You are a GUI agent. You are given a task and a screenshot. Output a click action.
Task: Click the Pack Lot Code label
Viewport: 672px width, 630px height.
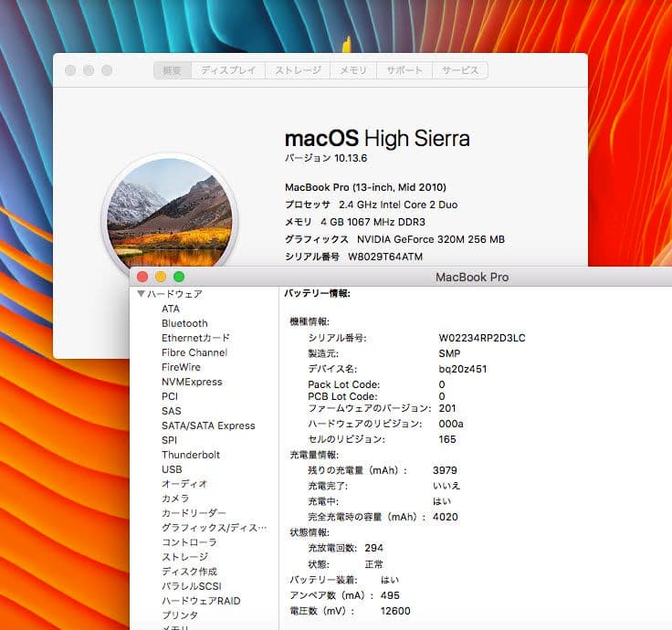(x=343, y=384)
